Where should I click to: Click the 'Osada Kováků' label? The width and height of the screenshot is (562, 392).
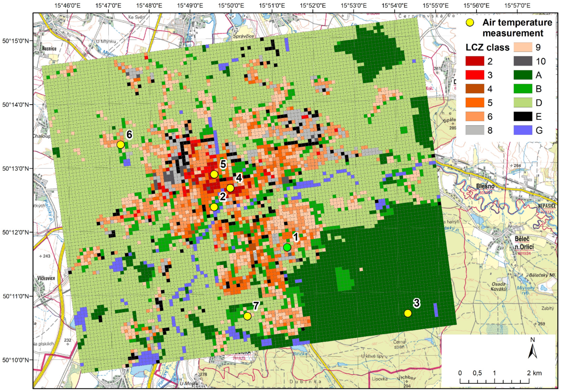498,286
